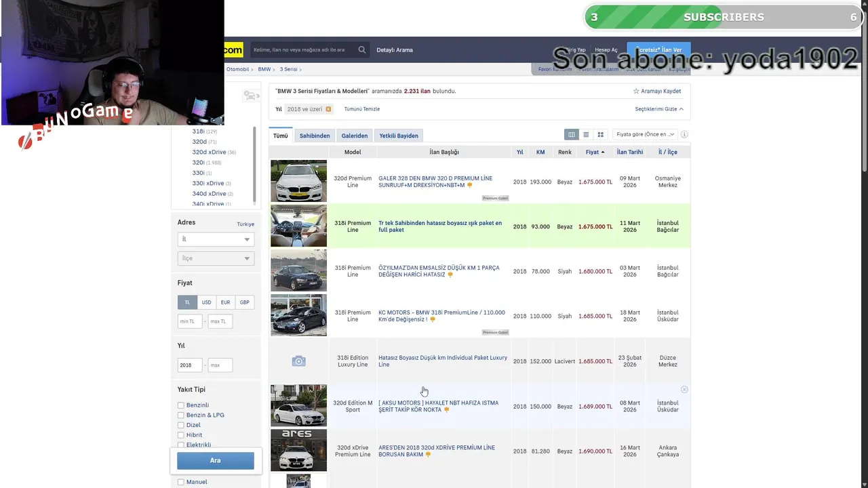This screenshot has width=868, height=488.
Task: Enable the Dizel fuel filter
Action: 181,425
